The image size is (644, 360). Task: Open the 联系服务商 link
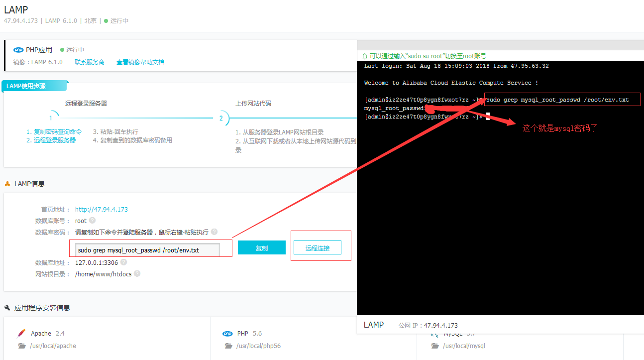point(90,62)
